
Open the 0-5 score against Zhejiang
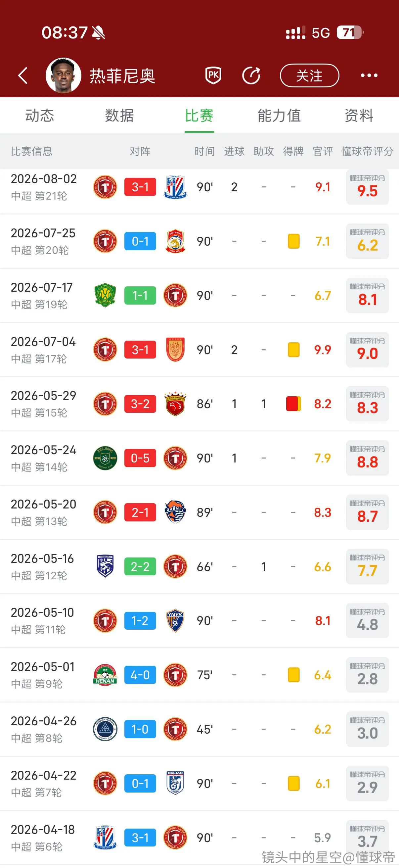click(140, 458)
